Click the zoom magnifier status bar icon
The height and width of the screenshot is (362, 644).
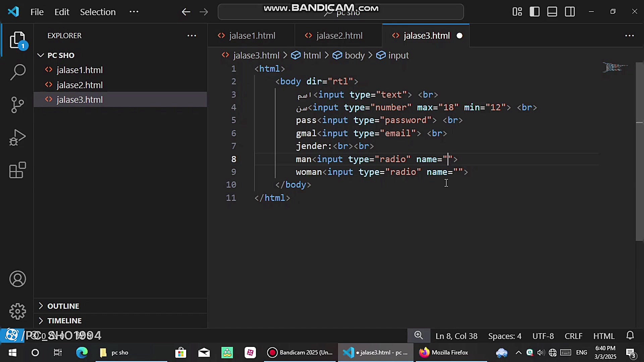[x=418, y=336]
